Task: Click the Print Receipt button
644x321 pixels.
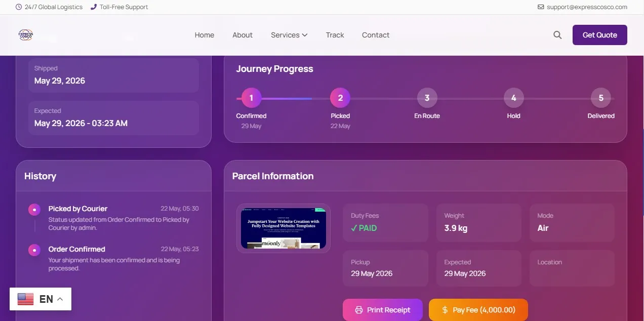Action: pyautogui.click(x=383, y=310)
